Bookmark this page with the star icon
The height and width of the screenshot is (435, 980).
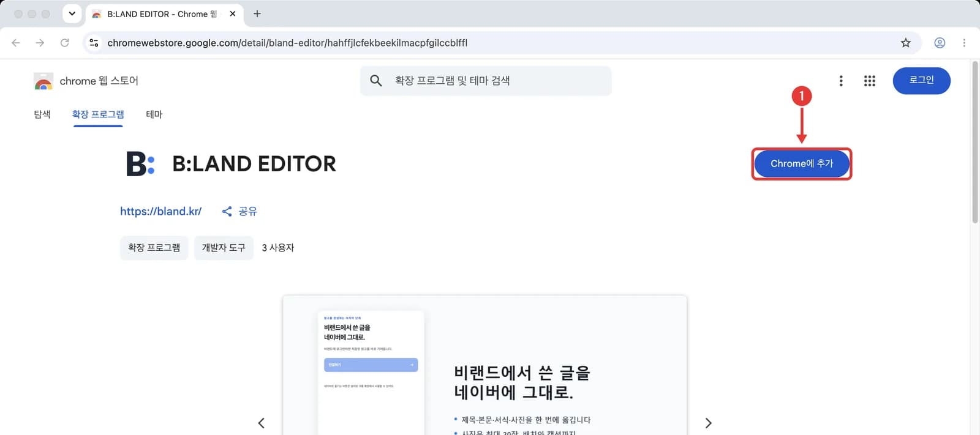pos(905,43)
